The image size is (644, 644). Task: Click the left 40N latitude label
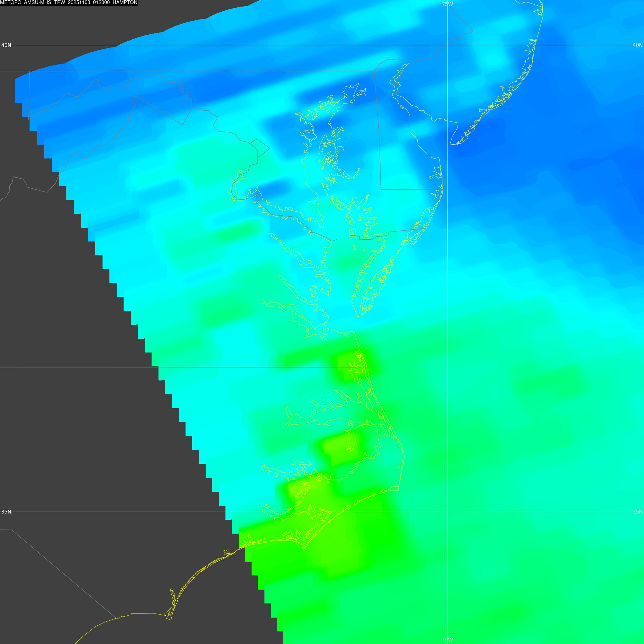tap(6, 45)
